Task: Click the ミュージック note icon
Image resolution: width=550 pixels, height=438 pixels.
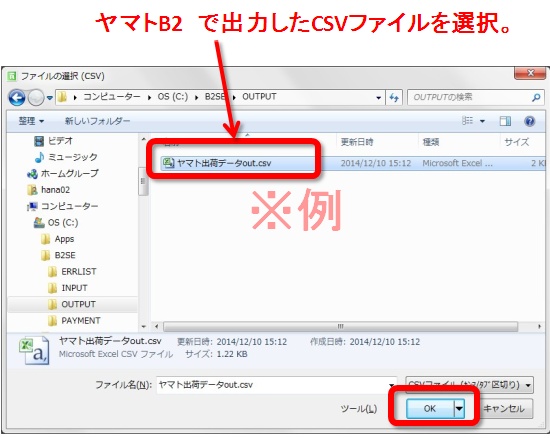Action: 39,157
